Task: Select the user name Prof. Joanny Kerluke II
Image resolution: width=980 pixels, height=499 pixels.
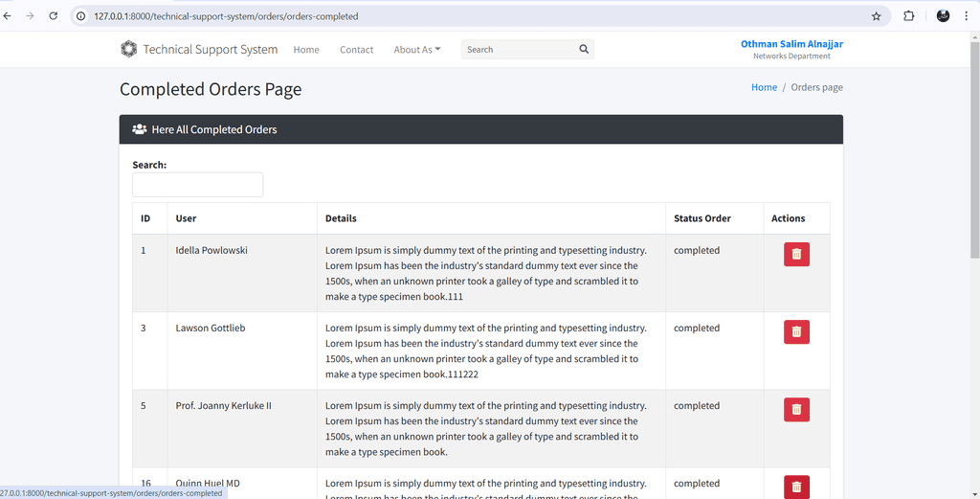Action: point(223,405)
